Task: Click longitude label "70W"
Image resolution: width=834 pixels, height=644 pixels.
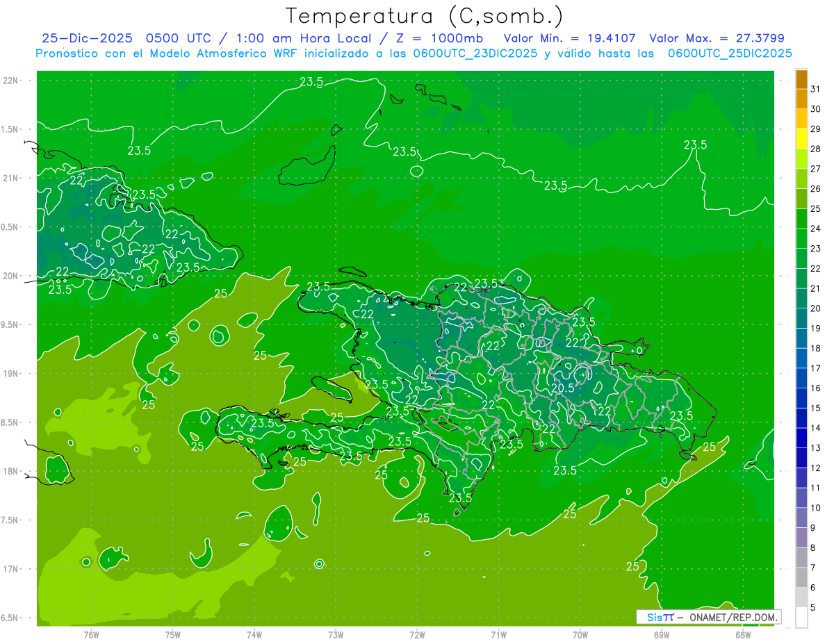Action: [x=580, y=634]
